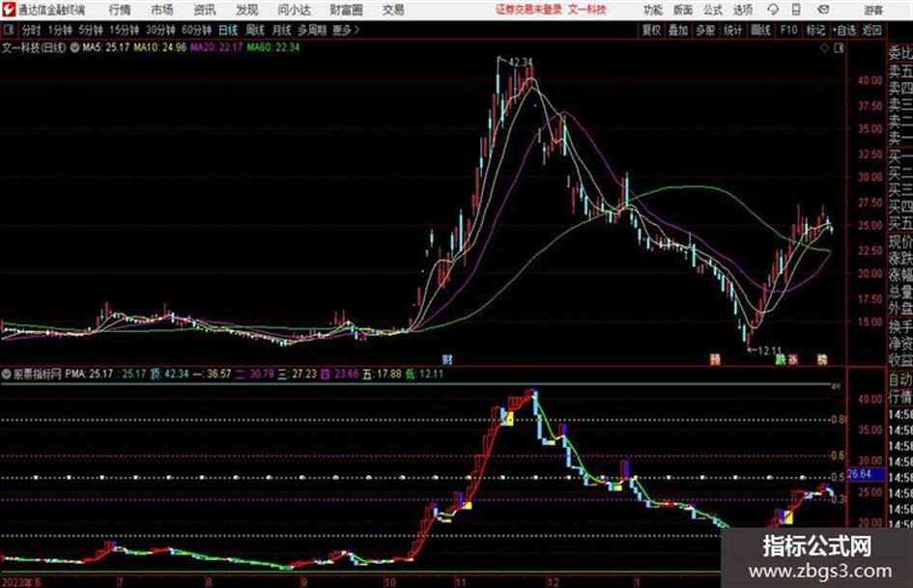Toggle the side panel icon above price axis
913x588 pixels.
[x=839, y=48]
